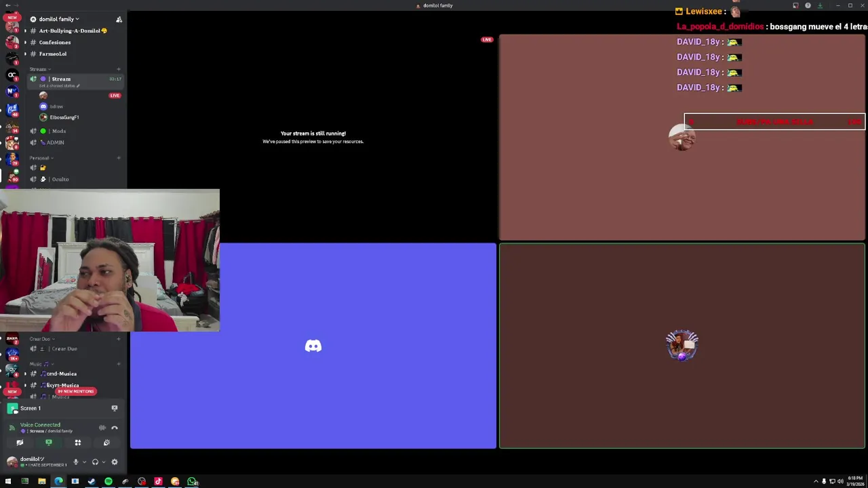
Task: Click the LIVE badge on stream preview
Action: click(x=487, y=40)
